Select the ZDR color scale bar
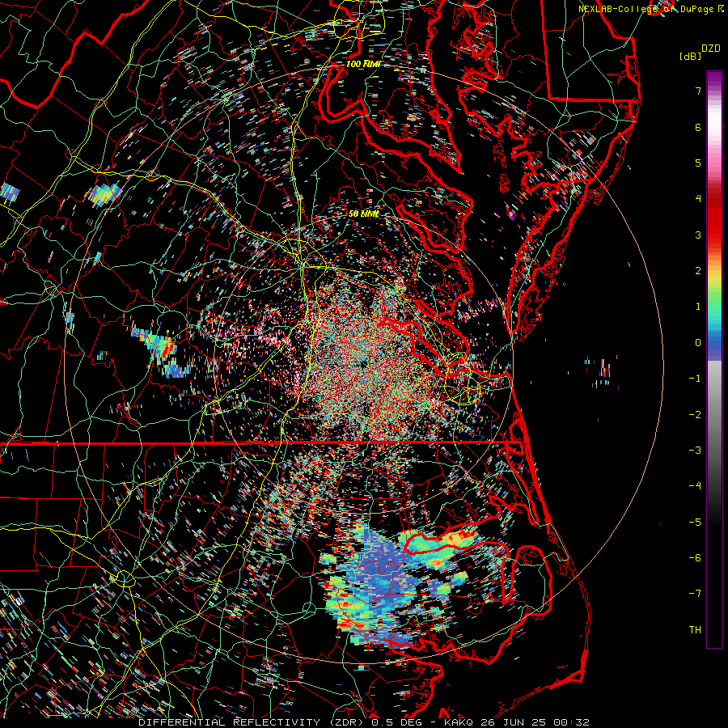This screenshot has height=728, width=728. pos(714,359)
